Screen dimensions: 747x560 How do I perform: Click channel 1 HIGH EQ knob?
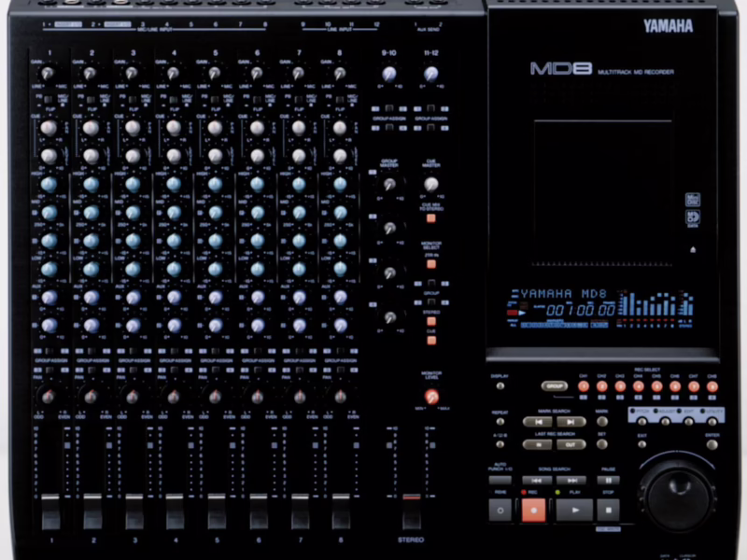pos(49,184)
